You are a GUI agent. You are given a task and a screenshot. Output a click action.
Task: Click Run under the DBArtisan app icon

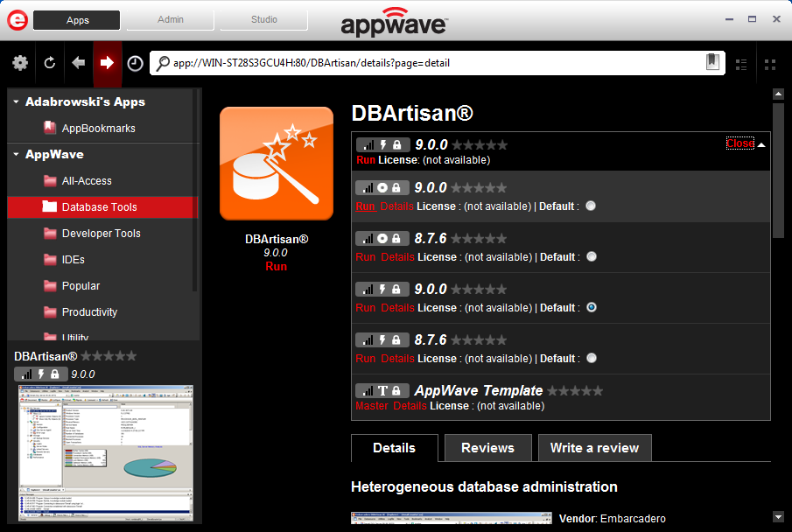click(277, 266)
